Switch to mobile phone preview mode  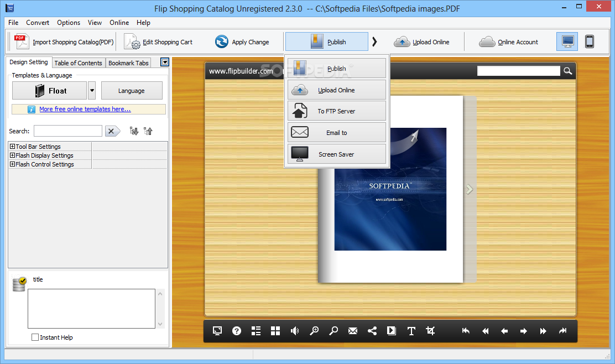[589, 41]
